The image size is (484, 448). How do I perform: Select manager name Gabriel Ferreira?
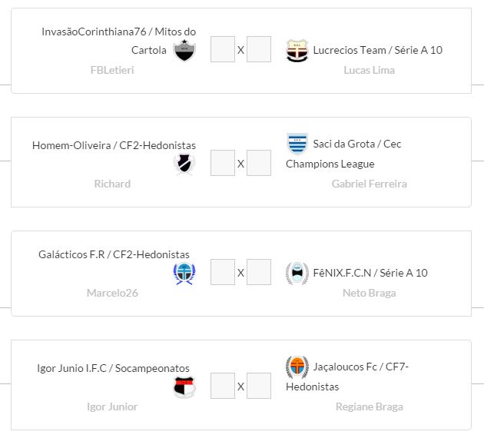coord(369,184)
